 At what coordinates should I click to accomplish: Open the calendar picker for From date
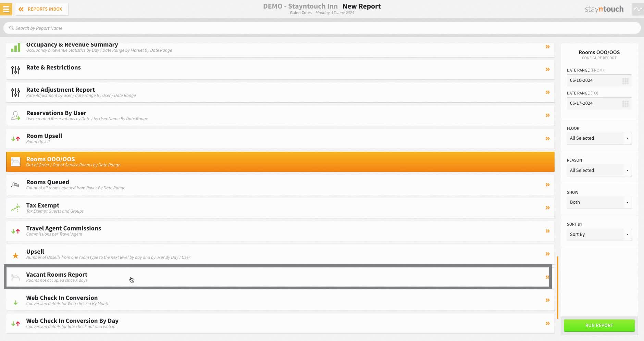(626, 81)
